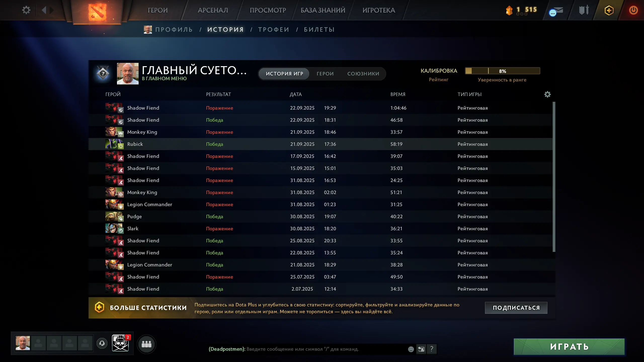Open the skull guild icon with notifications
Viewport: 644px width, 362px height.
120,343
